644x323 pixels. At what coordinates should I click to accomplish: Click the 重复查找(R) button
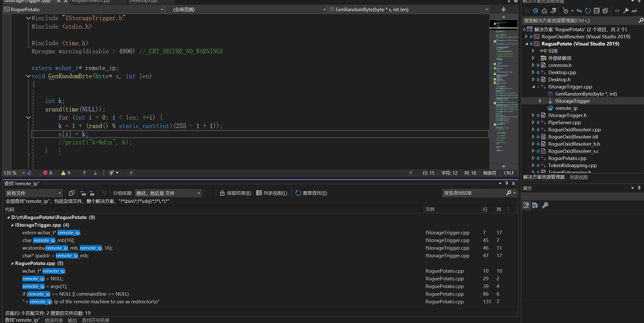[311, 193]
